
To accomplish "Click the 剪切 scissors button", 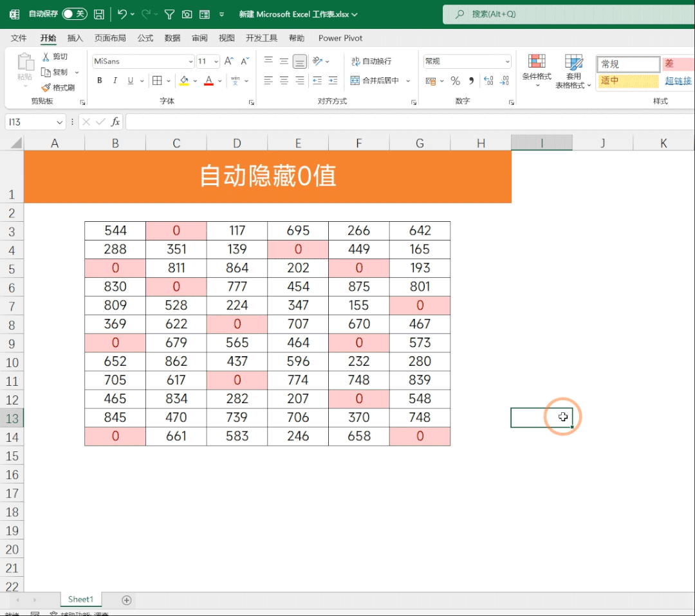I will 55,56.
